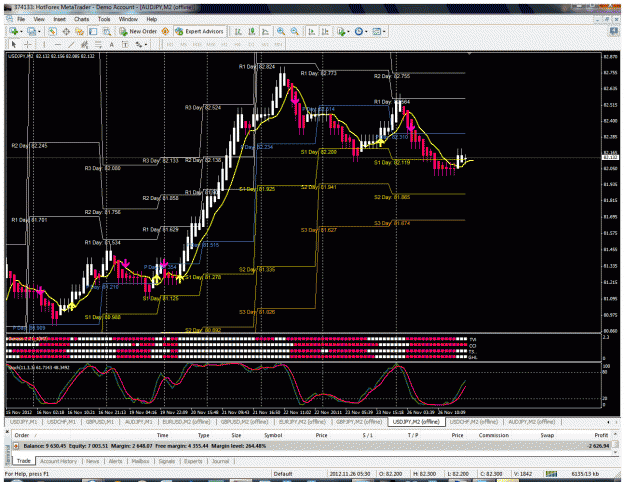Open the Charts menu
The width and height of the screenshot is (625, 482).
coord(81,19)
